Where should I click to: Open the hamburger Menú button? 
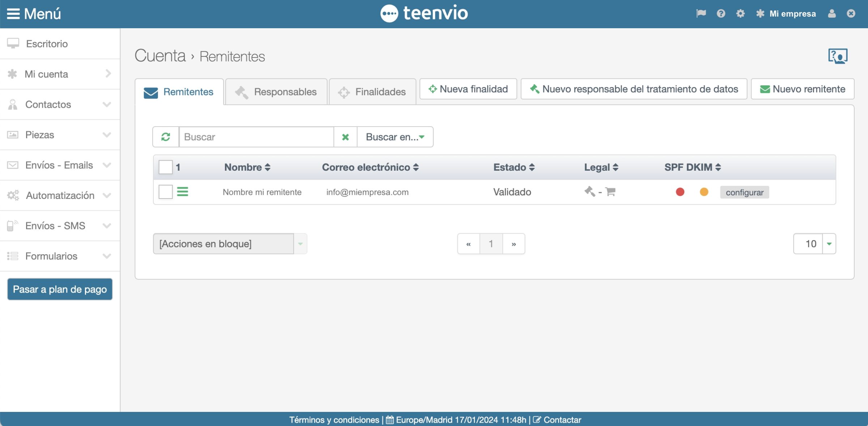pyautogui.click(x=34, y=14)
